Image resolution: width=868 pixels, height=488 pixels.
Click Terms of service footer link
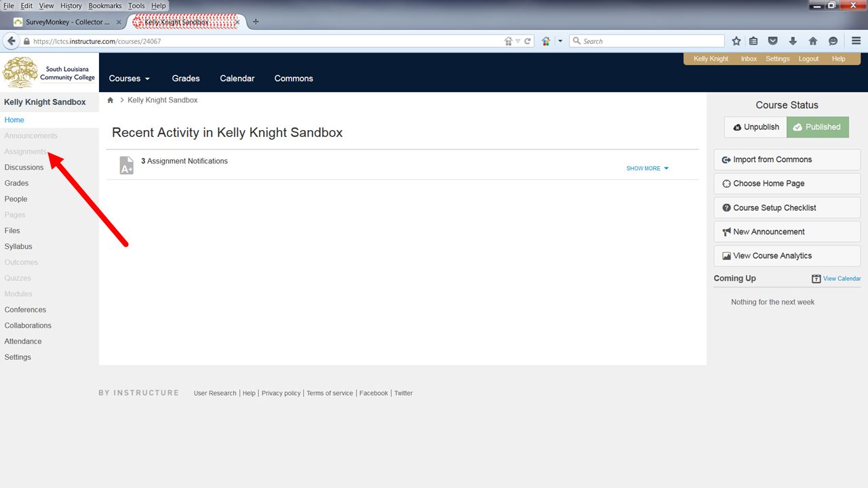point(330,393)
